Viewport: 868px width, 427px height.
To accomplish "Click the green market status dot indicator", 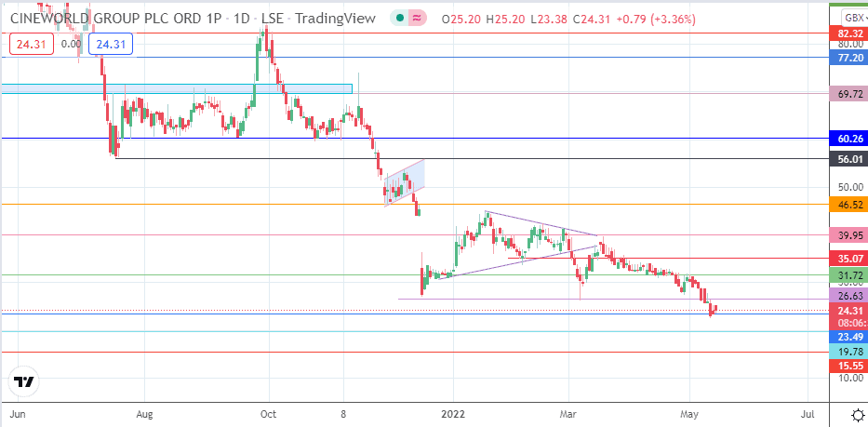I will pos(400,19).
